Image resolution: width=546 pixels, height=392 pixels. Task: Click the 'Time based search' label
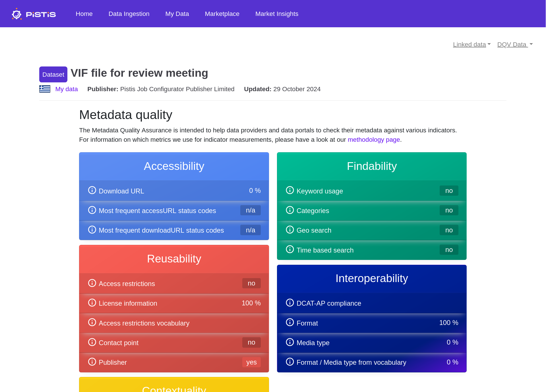pos(325,250)
